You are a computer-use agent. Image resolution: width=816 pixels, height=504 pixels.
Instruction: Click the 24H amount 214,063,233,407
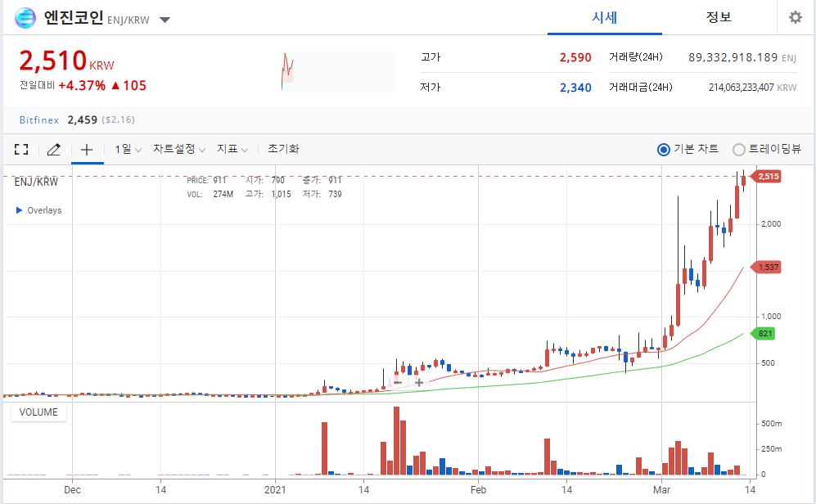(741, 88)
